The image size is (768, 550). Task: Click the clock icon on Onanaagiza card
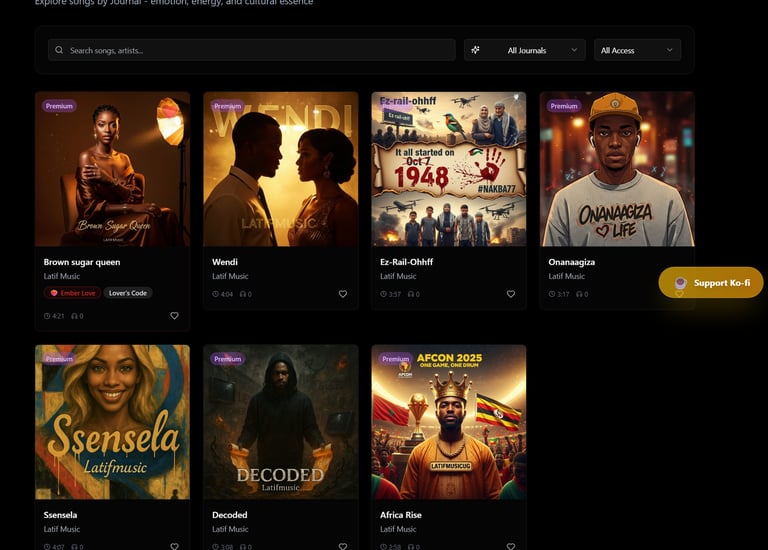552,294
